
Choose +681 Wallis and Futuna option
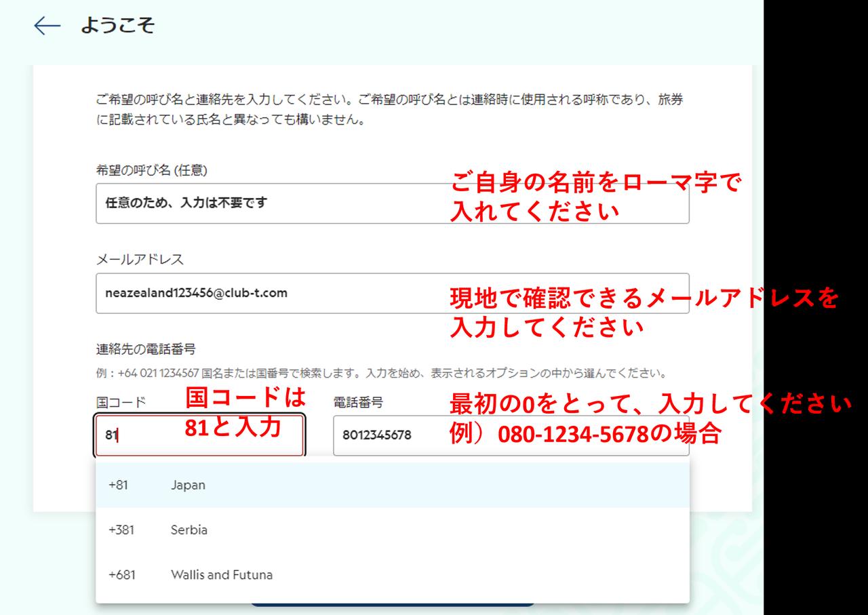click(x=393, y=575)
